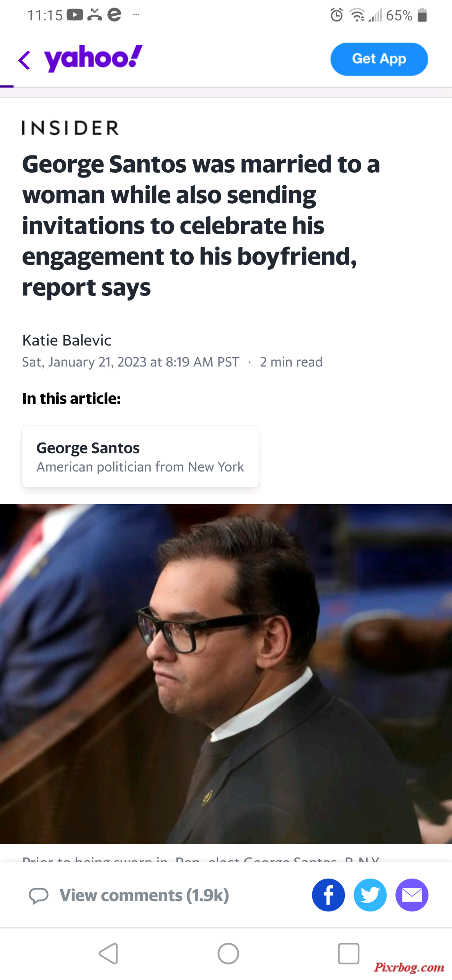Tap the Insider publisher logo
The width and height of the screenshot is (452, 980).
pyautogui.click(x=70, y=127)
